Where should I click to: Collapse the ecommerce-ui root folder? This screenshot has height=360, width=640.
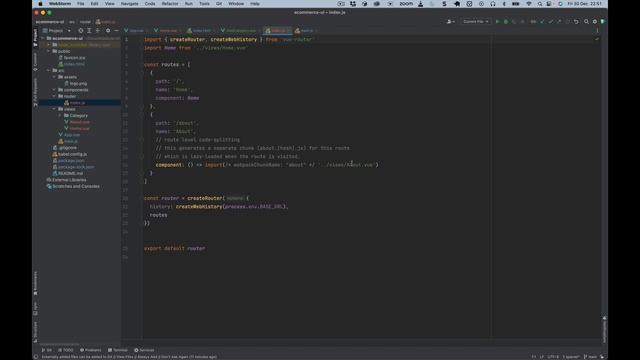coord(43,38)
